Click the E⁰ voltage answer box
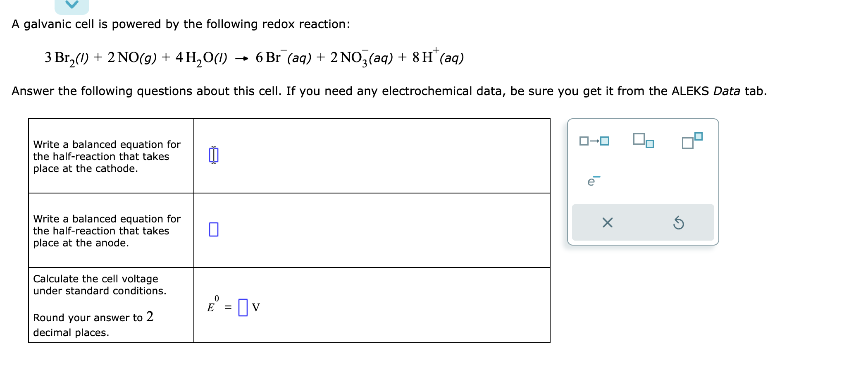Viewport: 868px width, 382px height. (243, 307)
